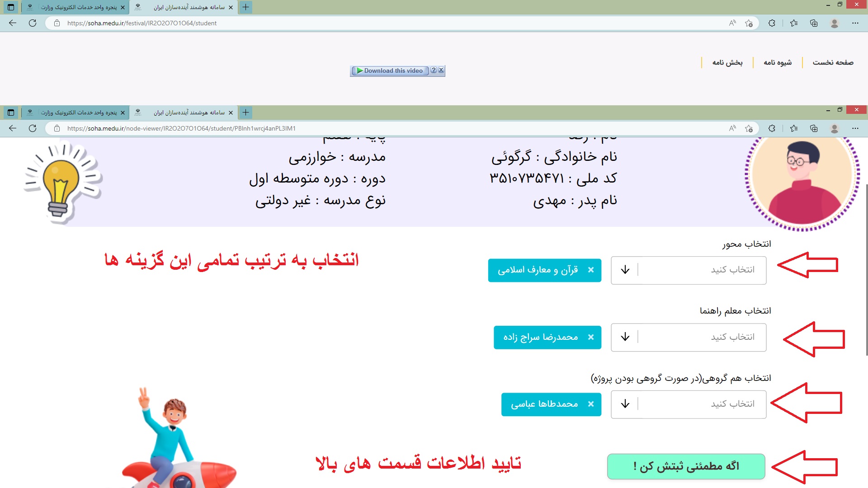The image size is (868, 488).
Task: Open the بخش نامه menu item
Action: pos(727,62)
